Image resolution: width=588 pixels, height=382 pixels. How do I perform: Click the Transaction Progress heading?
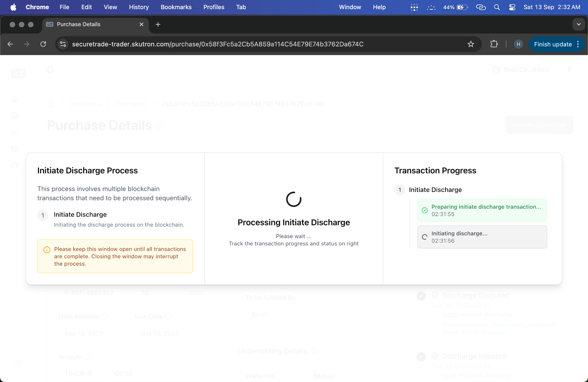pos(435,170)
